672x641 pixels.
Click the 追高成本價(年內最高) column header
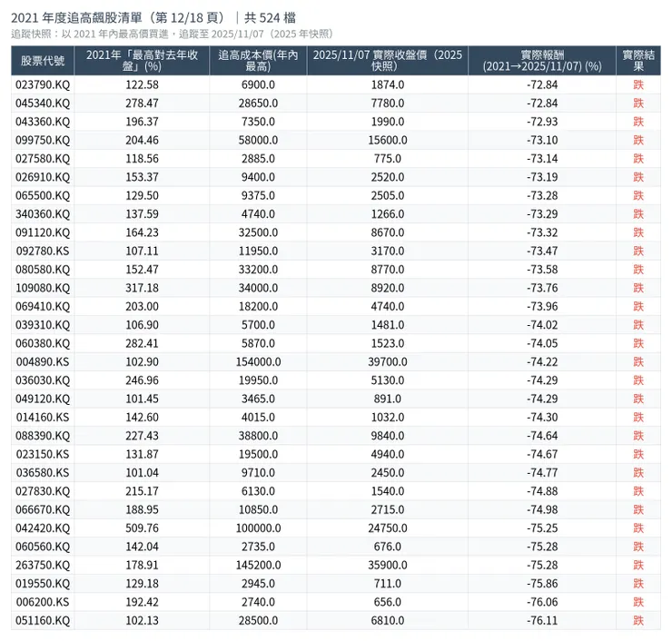tap(258, 61)
